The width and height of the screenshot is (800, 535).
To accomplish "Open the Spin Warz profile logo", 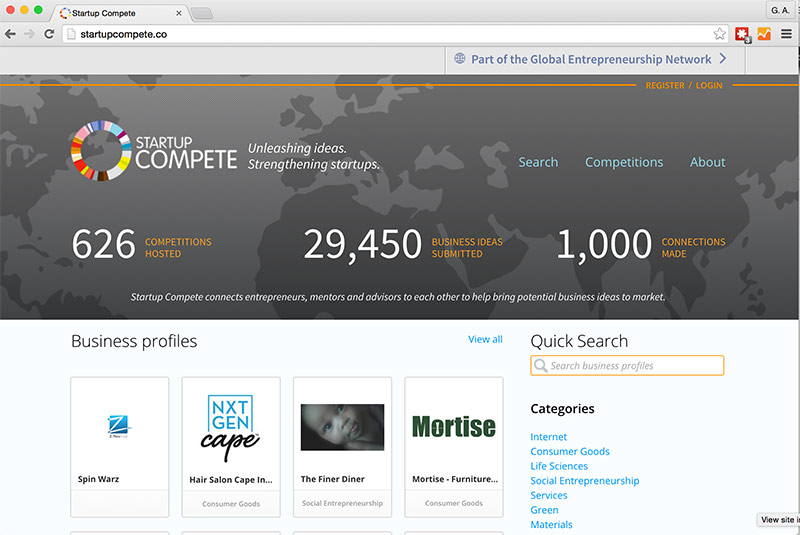I will (119, 426).
